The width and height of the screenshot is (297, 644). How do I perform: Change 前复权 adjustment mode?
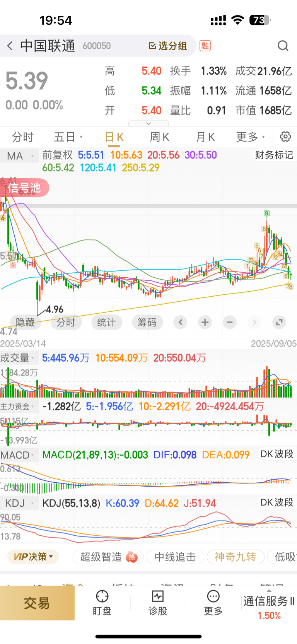tap(58, 155)
